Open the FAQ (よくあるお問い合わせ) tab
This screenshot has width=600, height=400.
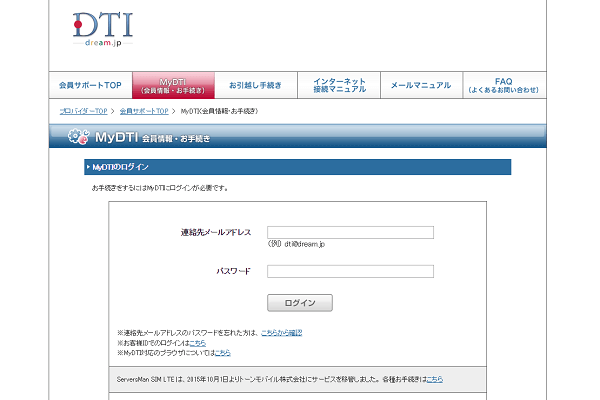(504, 85)
